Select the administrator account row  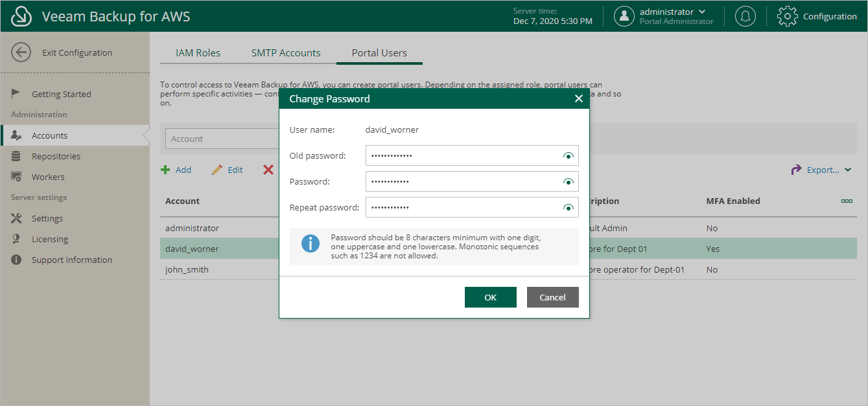coord(508,228)
